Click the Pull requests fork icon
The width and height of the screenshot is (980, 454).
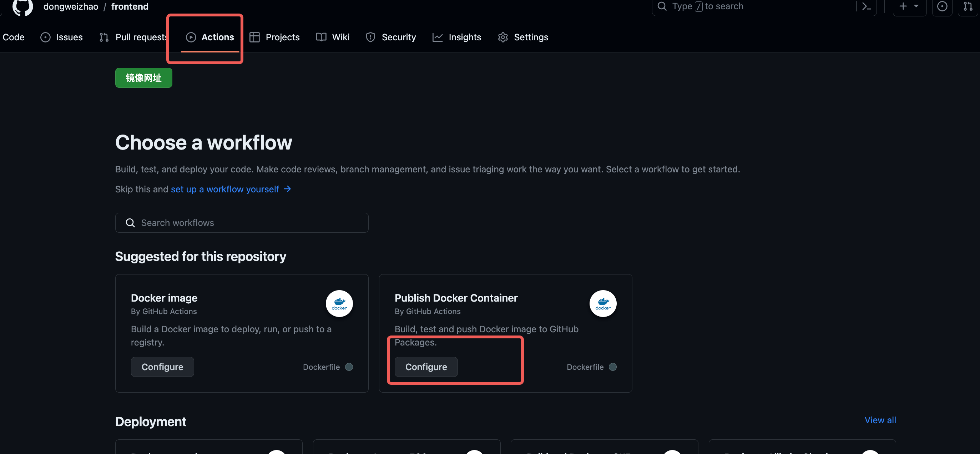[104, 37]
